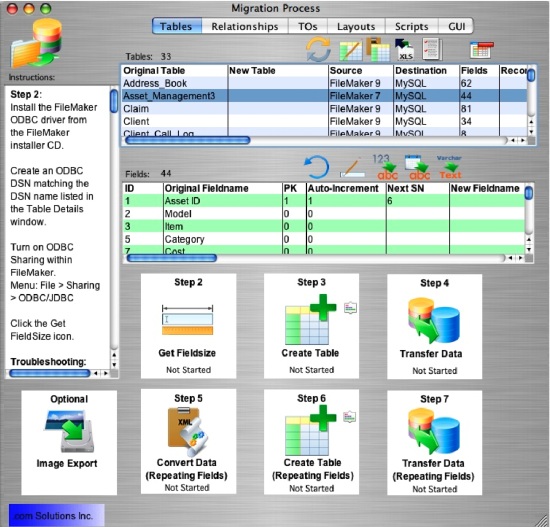Image resolution: width=550 pixels, height=527 pixels.
Task: Select the Address_Book table row
Action: point(324,83)
